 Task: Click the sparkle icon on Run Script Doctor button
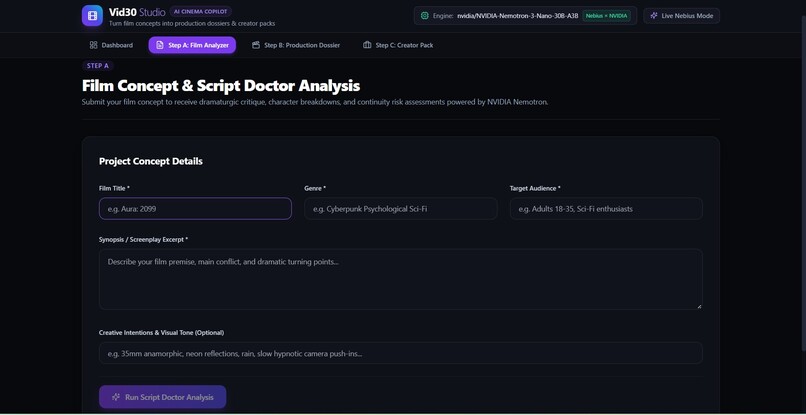coord(116,397)
